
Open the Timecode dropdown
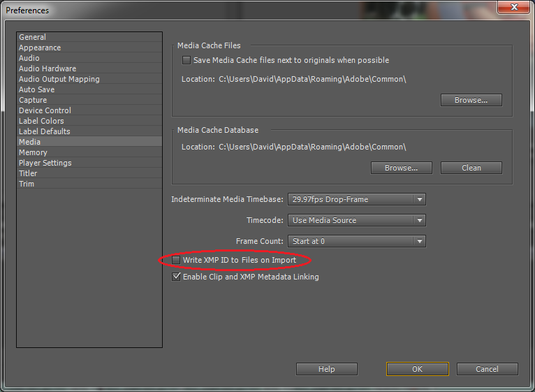click(357, 220)
